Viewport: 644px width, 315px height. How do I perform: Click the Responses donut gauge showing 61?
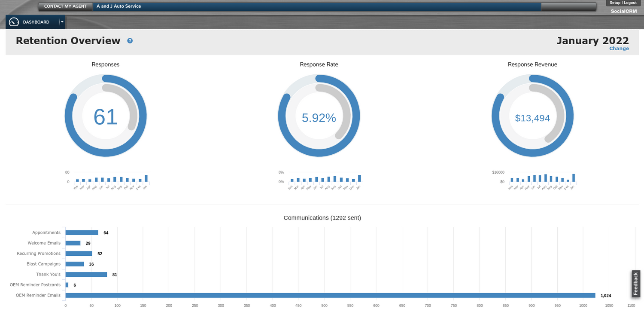coord(106,116)
